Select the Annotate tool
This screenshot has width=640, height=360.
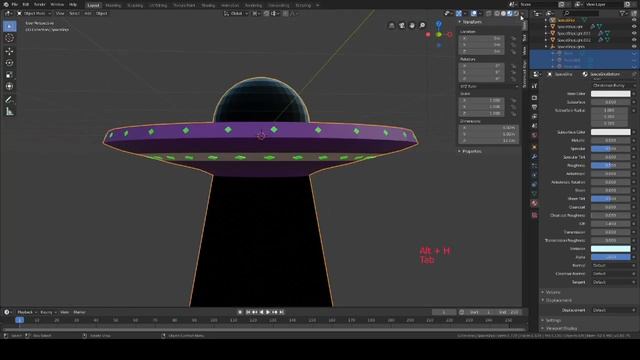tap(9, 100)
